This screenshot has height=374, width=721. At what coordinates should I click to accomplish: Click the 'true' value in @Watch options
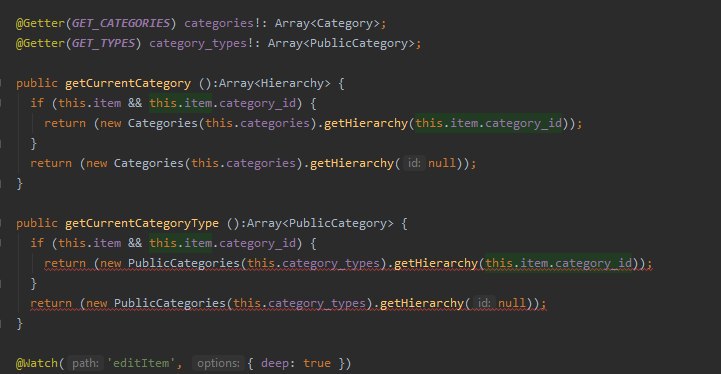tap(317, 363)
